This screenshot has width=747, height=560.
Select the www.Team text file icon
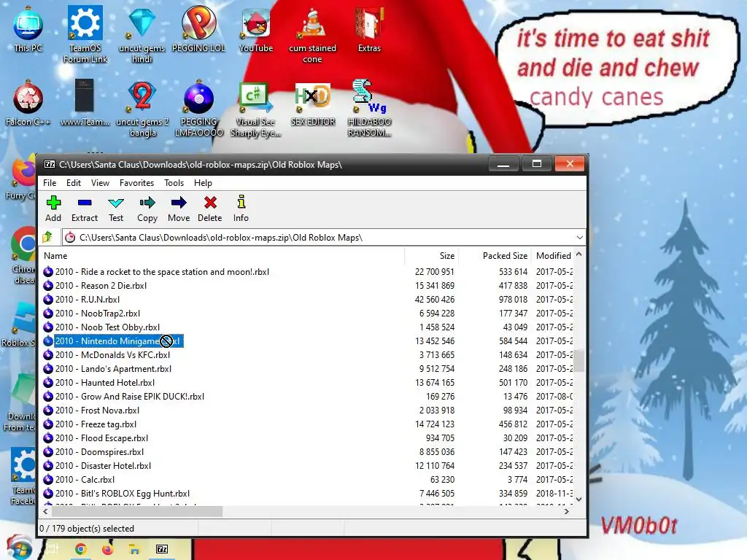coord(85,104)
